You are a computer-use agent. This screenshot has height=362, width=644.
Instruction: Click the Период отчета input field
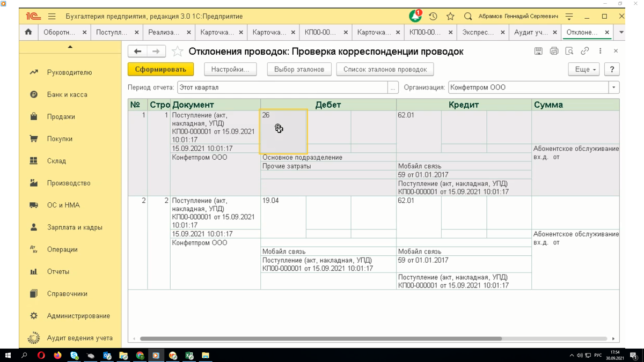point(282,87)
